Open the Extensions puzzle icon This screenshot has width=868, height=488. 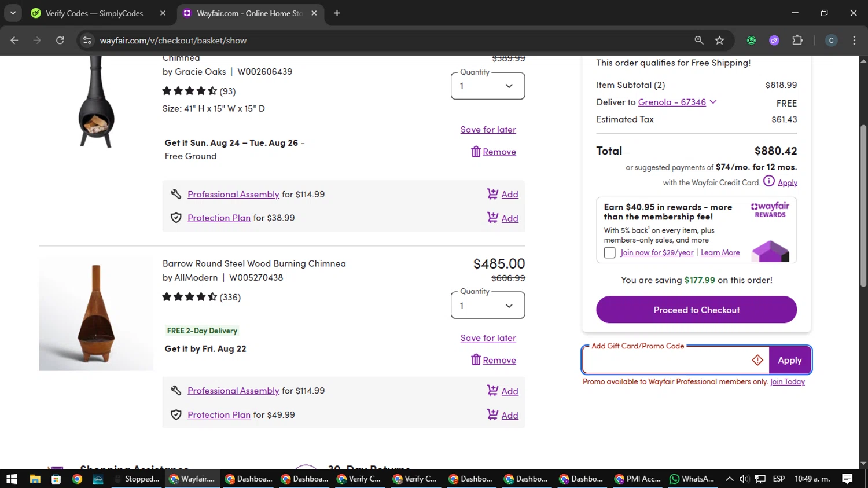click(x=797, y=41)
